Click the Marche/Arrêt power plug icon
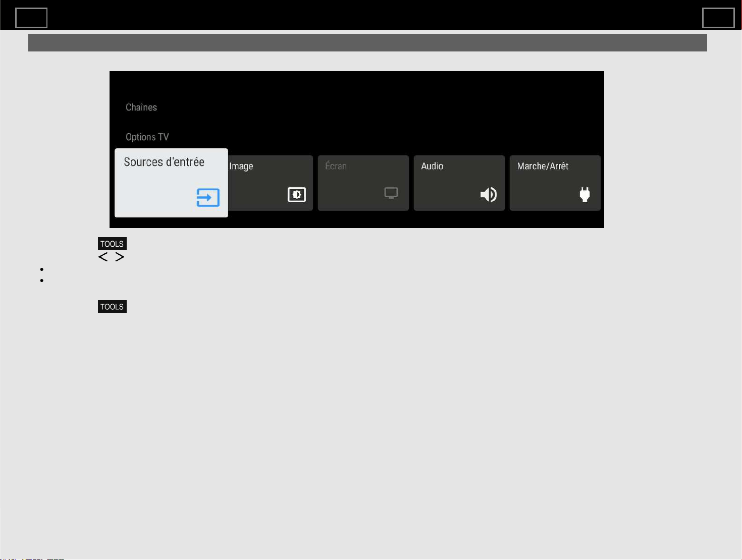742x560 pixels. [x=585, y=194]
